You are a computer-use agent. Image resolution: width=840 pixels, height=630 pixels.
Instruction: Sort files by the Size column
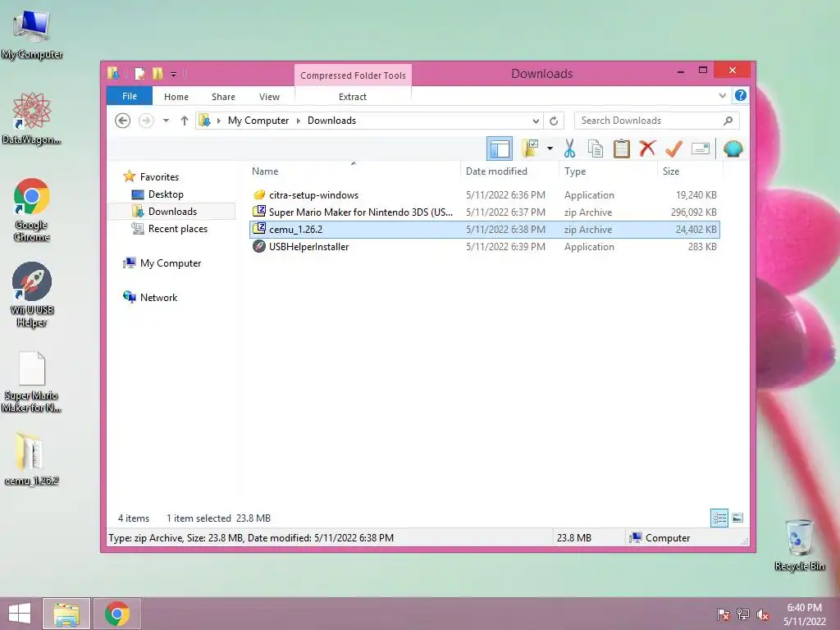point(690,171)
